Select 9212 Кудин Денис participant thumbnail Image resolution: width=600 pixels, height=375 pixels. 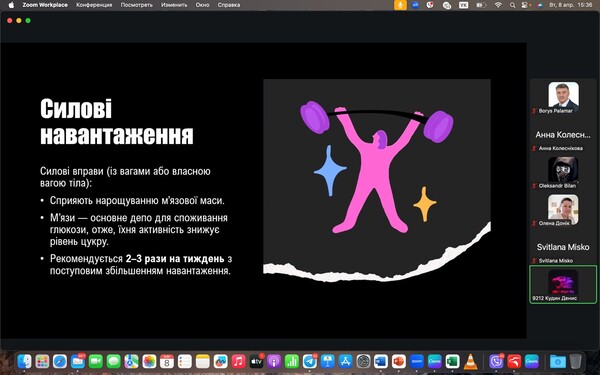(563, 284)
